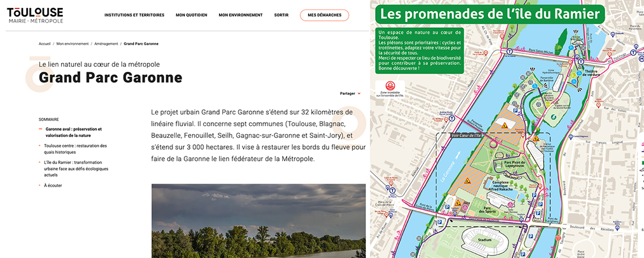Click the warning triangle west of Complexe nautique
Image resolution: width=644 pixels, height=258 pixels.
point(468,181)
